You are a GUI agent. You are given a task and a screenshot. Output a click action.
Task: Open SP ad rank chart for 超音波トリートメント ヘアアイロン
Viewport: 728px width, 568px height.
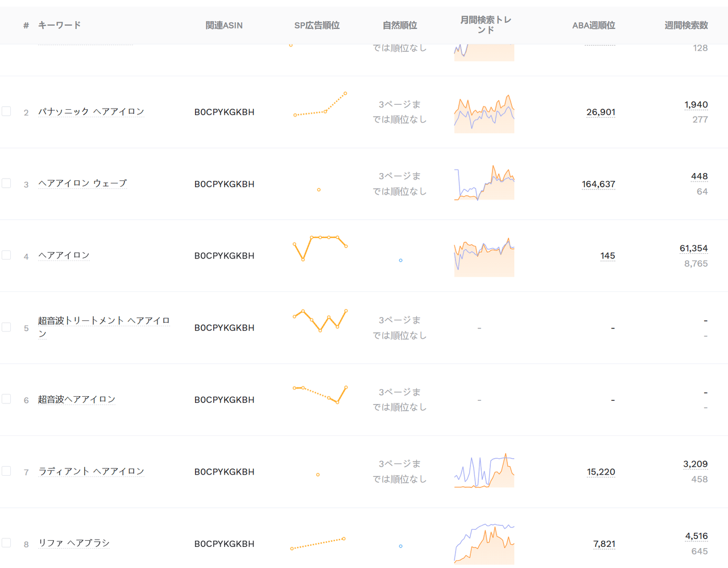pyautogui.click(x=320, y=320)
